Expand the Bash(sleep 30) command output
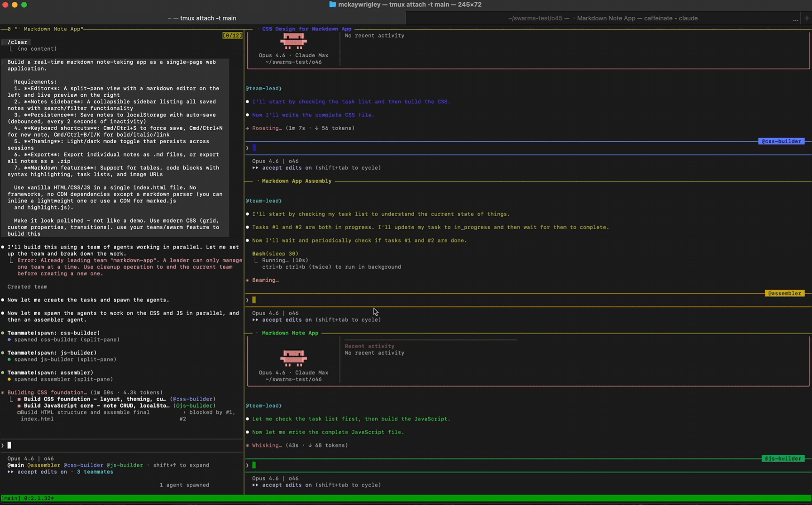812x505 pixels. [275, 254]
